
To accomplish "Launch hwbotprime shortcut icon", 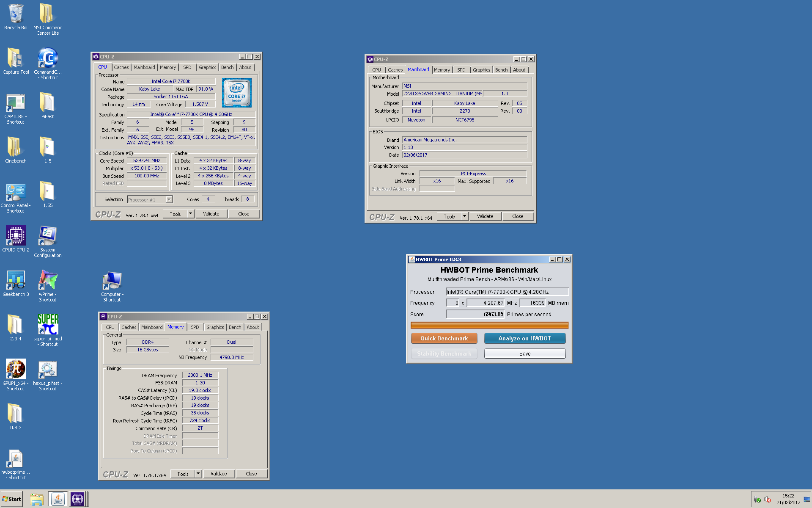I will [x=16, y=464].
